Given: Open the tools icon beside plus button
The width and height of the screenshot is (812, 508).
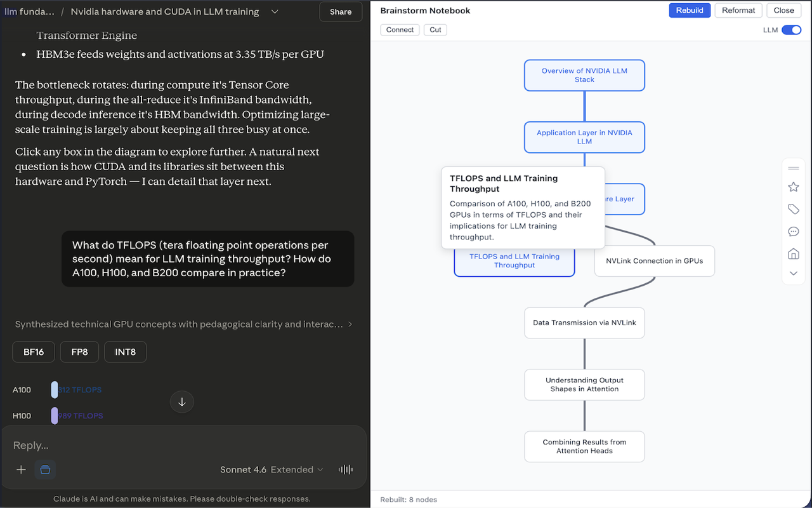Looking at the screenshot, I should pos(45,469).
